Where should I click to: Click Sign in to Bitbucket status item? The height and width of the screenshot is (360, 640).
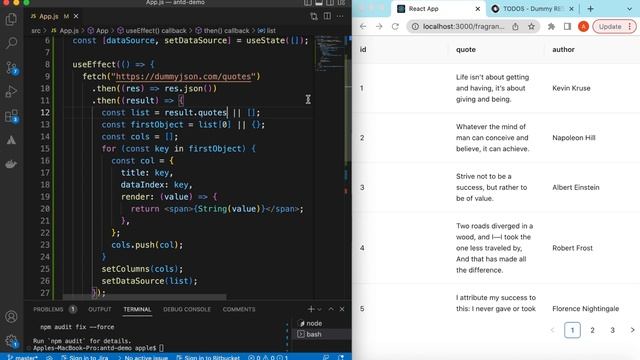coord(208,357)
